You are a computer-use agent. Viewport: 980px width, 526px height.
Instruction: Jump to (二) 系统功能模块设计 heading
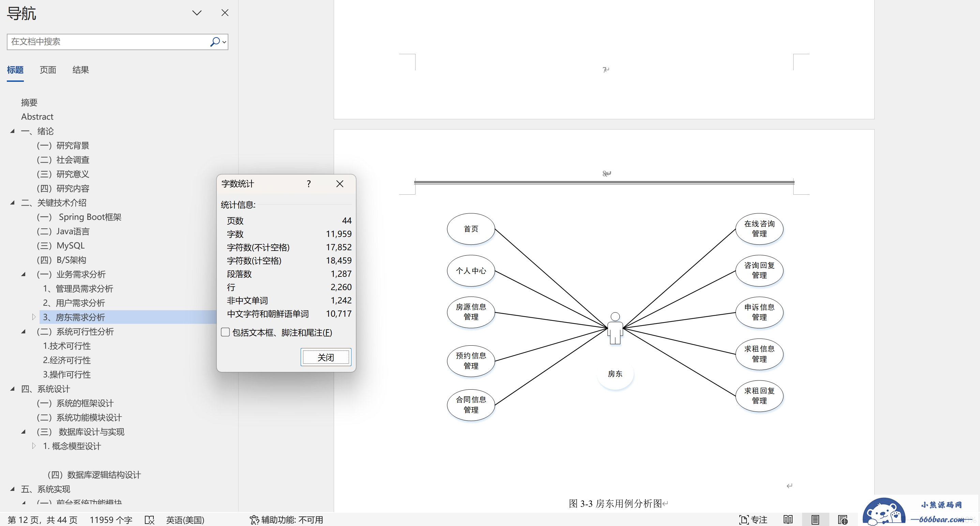[x=79, y=418]
